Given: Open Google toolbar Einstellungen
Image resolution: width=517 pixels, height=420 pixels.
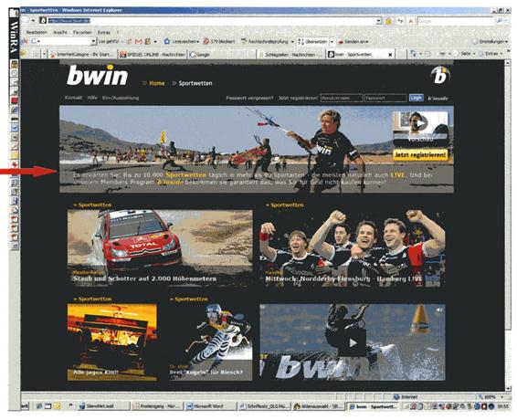Looking at the screenshot, I should [490, 41].
